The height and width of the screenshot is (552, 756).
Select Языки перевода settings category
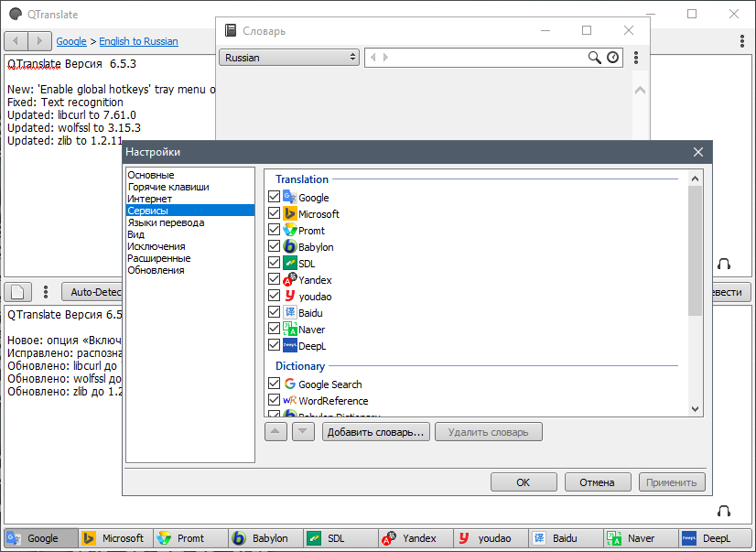coord(190,222)
